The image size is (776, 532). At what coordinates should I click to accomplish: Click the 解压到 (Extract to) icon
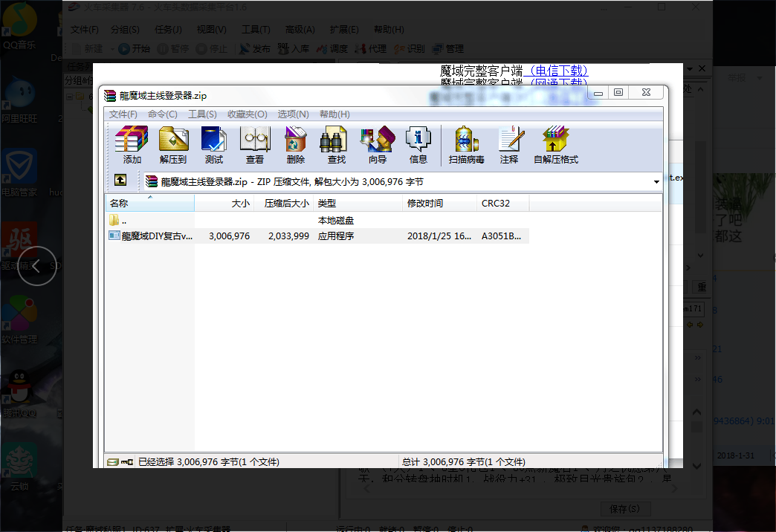[173, 145]
